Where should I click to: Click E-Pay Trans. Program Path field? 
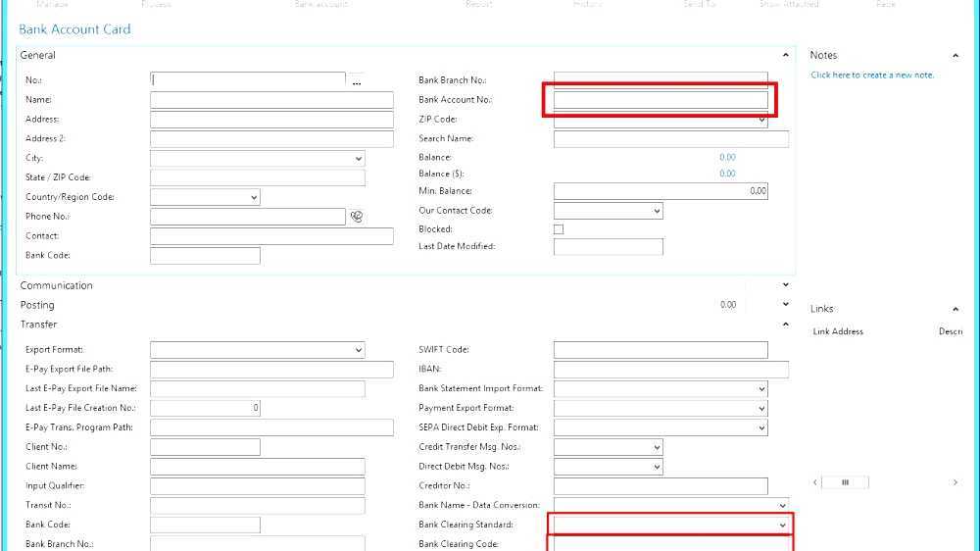click(271, 427)
